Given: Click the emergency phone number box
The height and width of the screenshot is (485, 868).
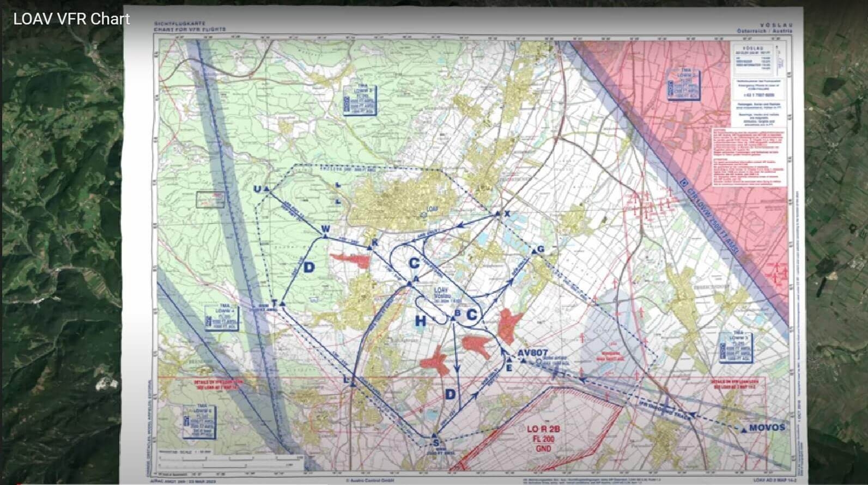Looking at the screenshot, I should point(759,89).
